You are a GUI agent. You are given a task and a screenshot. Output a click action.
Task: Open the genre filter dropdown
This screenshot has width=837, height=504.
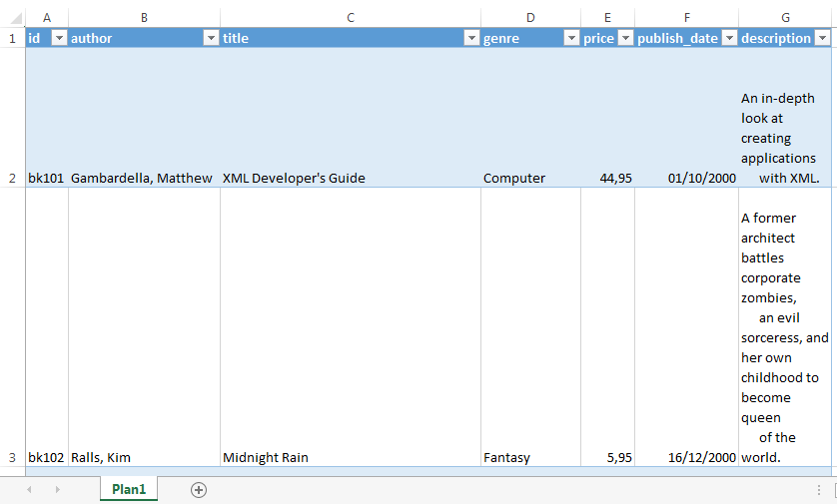point(571,38)
